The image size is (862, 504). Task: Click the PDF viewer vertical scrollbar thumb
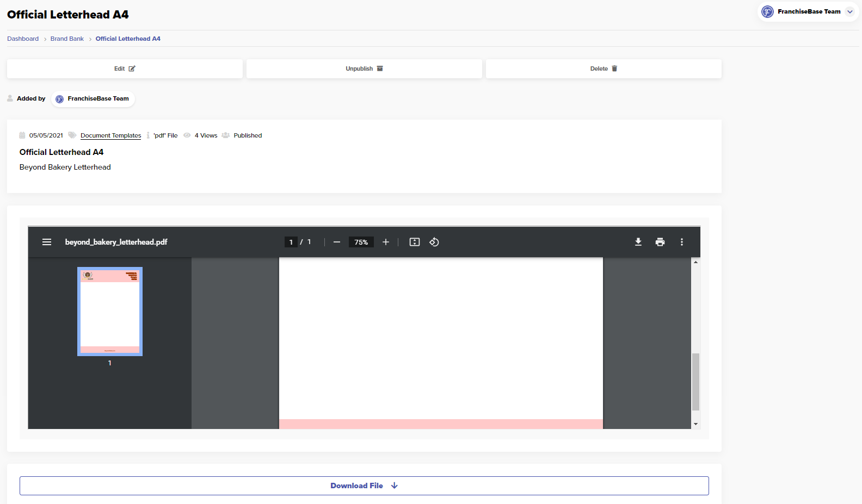(x=695, y=382)
